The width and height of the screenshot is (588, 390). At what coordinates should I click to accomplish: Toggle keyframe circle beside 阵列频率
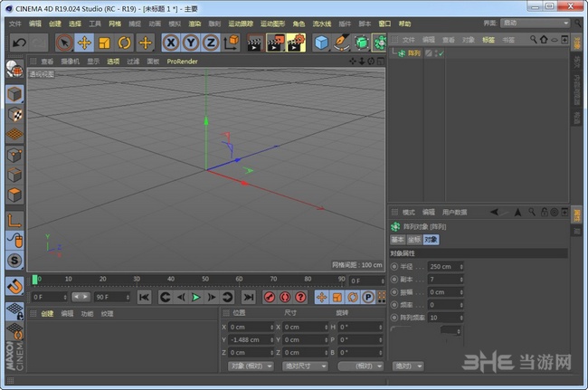pyautogui.click(x=394, y=318)
